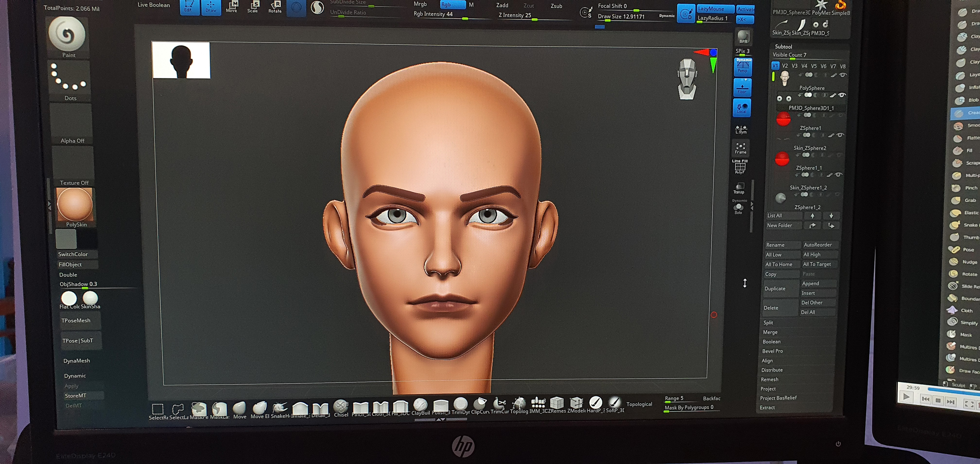Viewport: 980px width, 464px height.
Task: Enable Solo mode
Action: 738,207
